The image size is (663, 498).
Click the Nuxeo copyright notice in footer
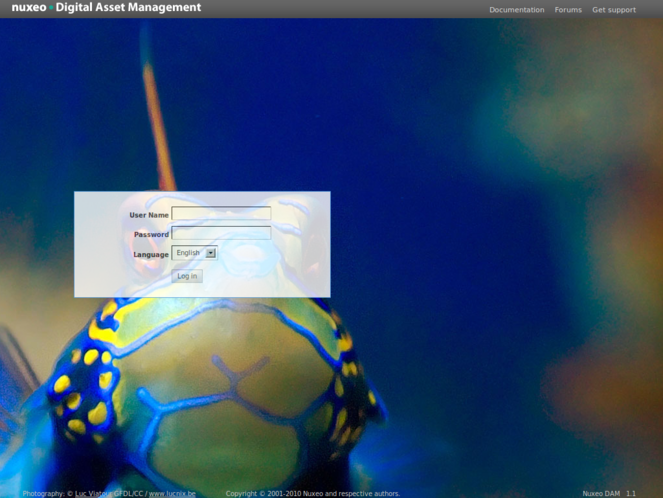point(312,493)
